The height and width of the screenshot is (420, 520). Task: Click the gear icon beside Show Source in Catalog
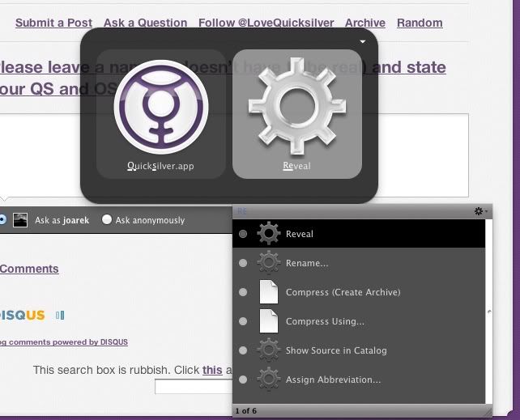point(268,350)
